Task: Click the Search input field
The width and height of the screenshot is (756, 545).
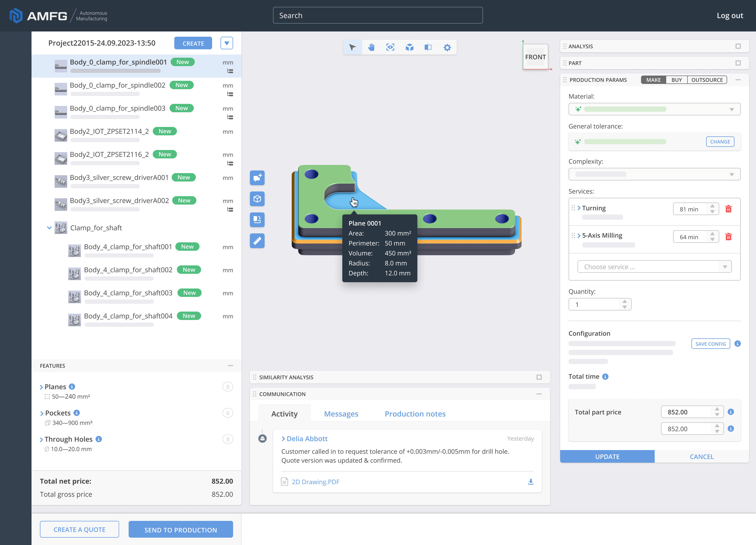Action: [x=378, y=15]
